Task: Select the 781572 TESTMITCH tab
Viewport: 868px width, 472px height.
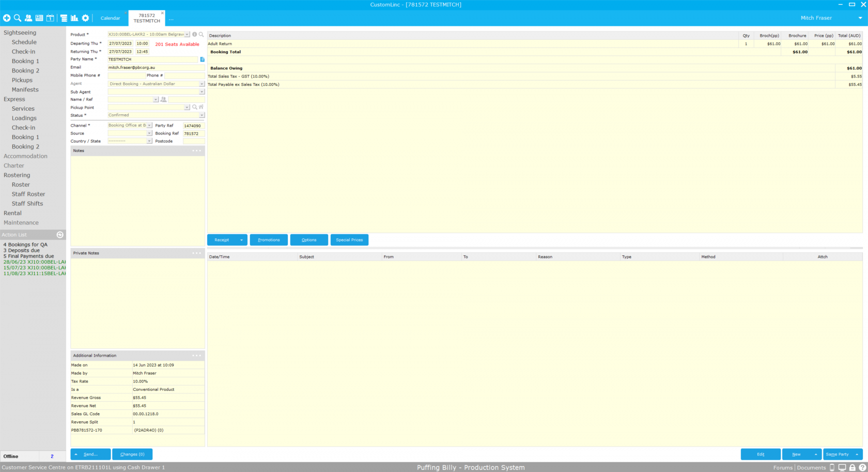Action: pos(147,18)
